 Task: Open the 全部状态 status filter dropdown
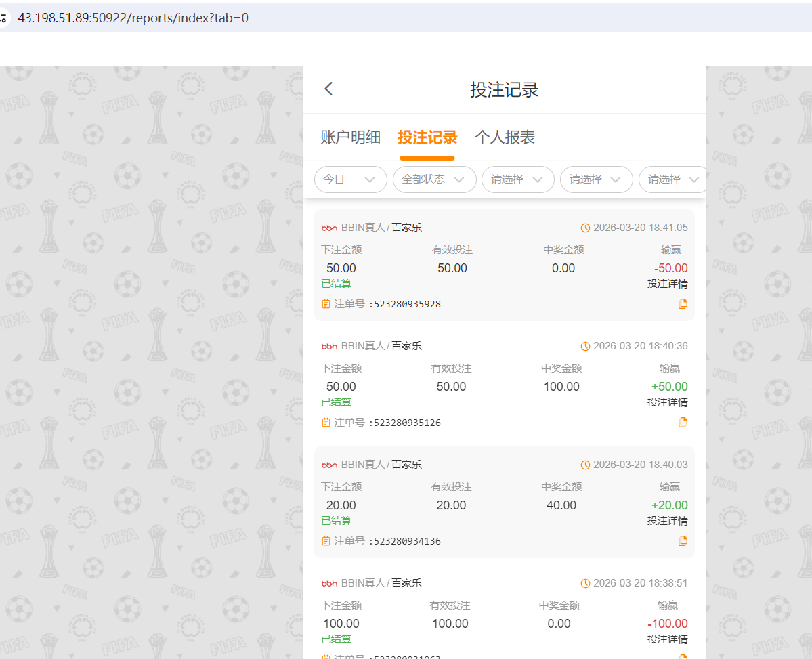[434, 179]
